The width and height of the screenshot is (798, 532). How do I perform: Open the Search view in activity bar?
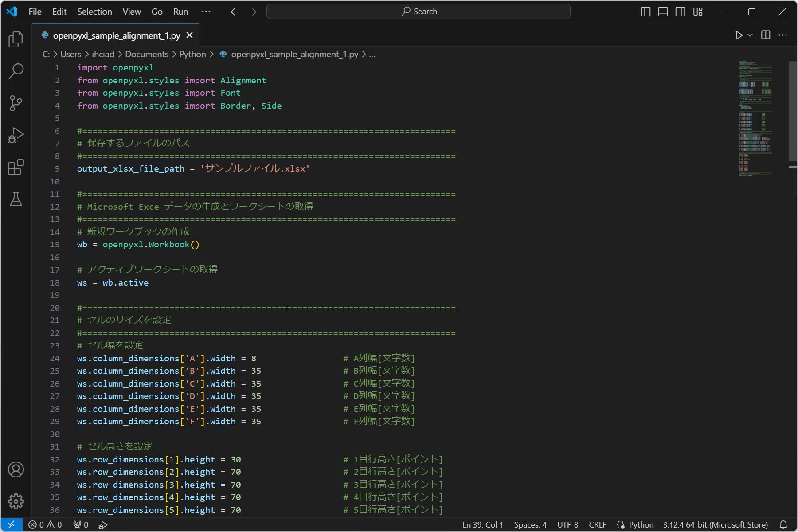click(x=16, y=71)
